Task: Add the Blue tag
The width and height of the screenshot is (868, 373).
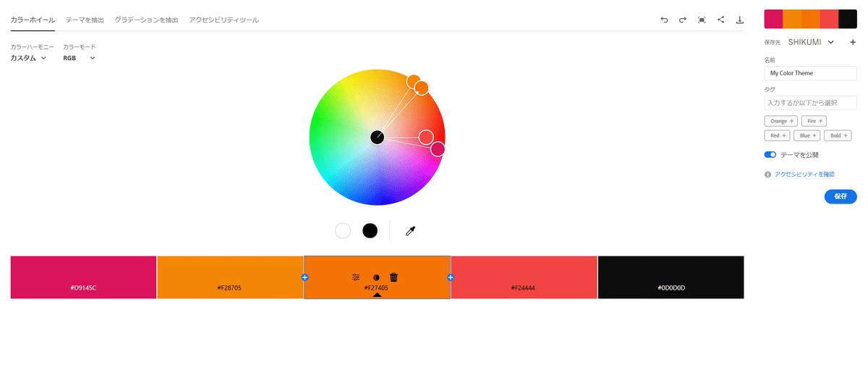Action: (x=807, y=135)
